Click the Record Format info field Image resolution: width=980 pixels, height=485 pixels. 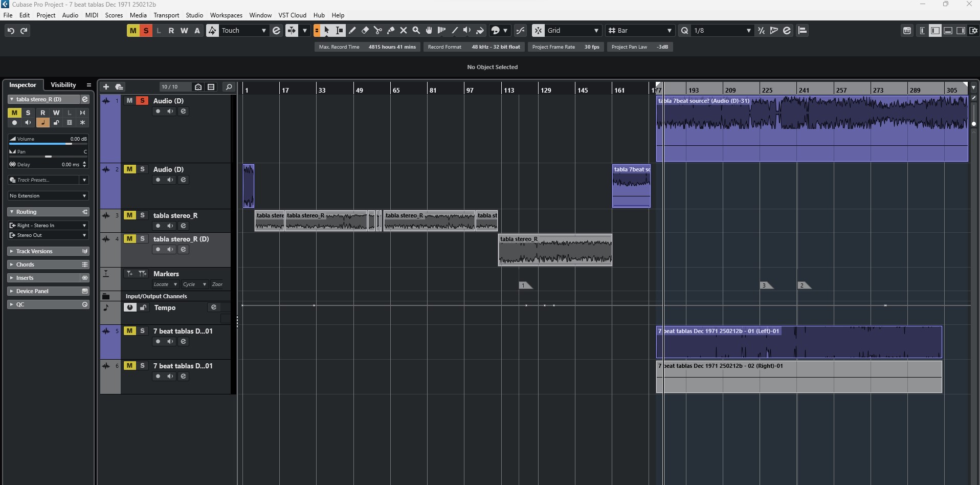tap(474, 47)
